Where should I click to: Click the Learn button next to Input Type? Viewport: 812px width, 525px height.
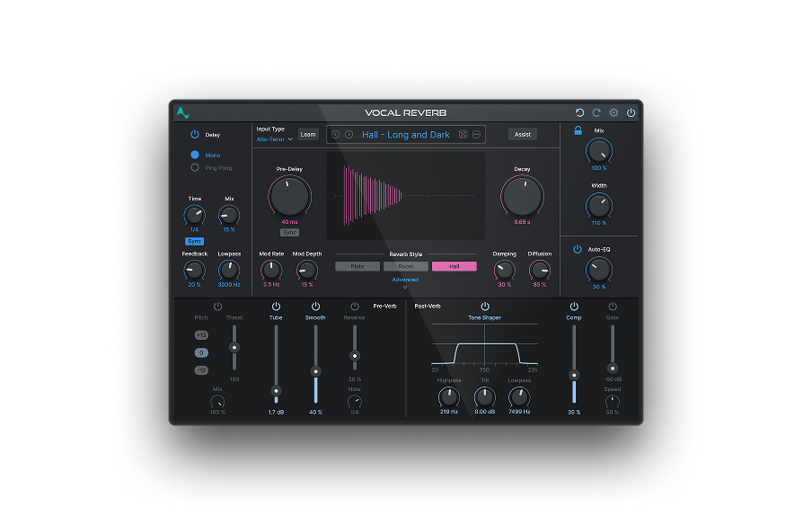pos(308,134)
